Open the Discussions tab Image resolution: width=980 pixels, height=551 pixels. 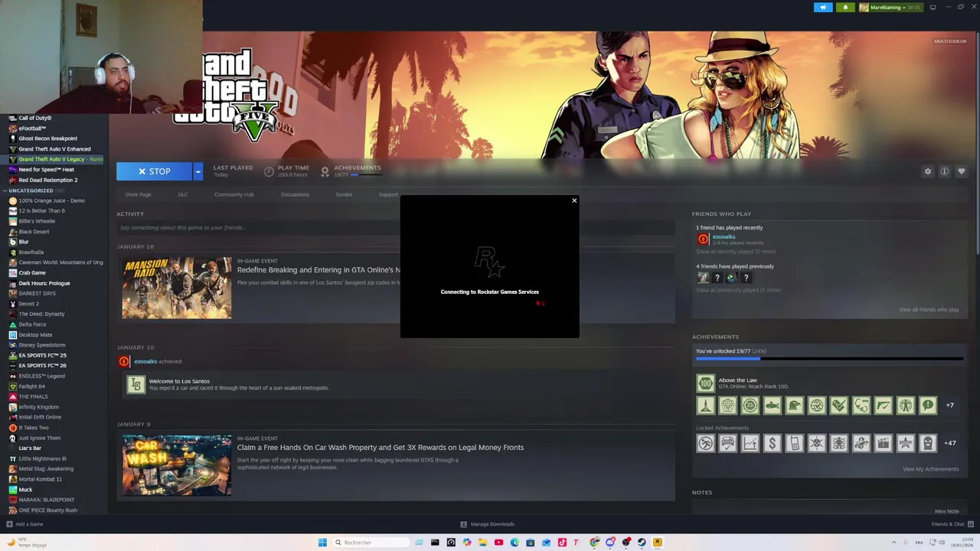tap(295, 194)
